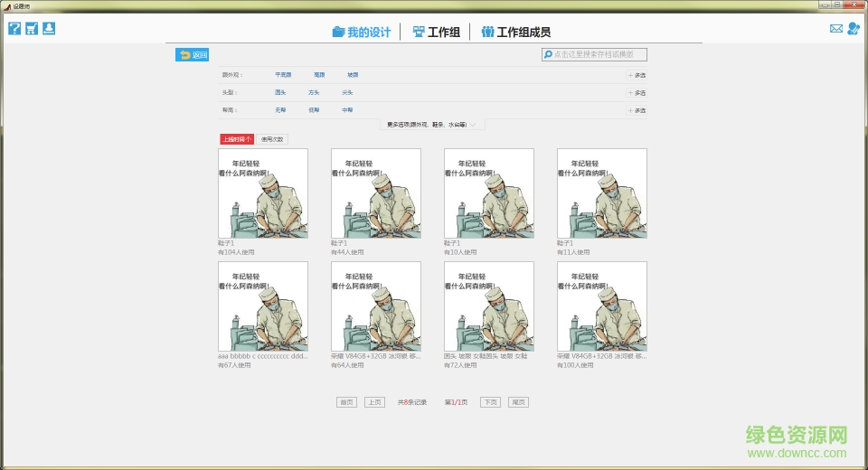
Task: Switch to 工作组 tab
Action: tap(436, 33)
